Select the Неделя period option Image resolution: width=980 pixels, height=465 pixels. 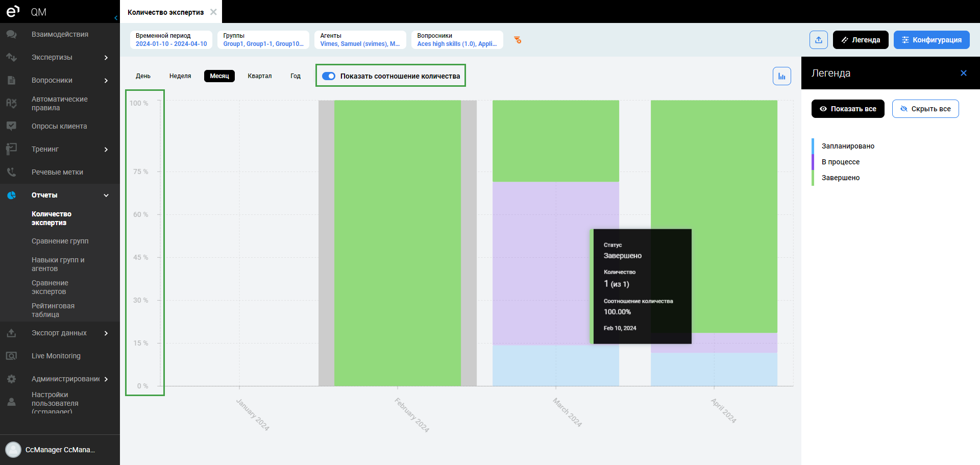[x=180, y=76]
